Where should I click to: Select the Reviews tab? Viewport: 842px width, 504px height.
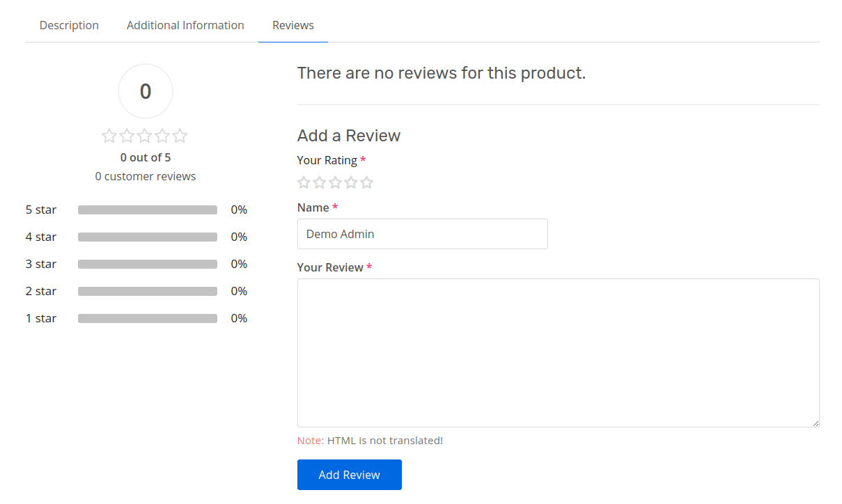(293, 25)
